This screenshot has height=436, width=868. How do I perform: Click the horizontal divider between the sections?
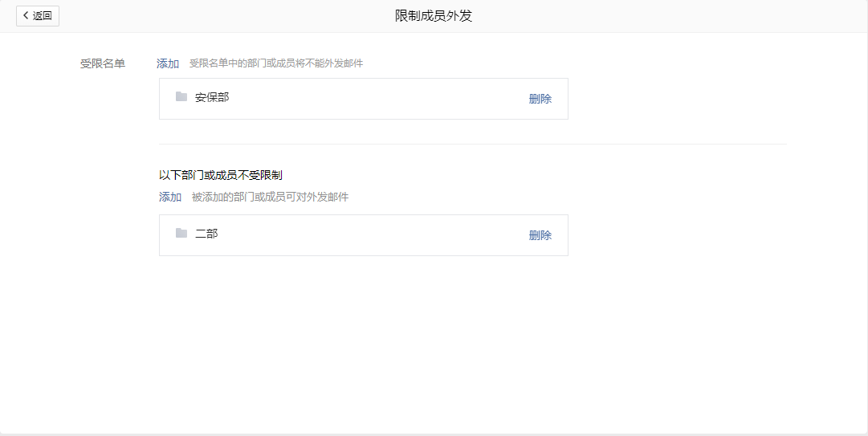pos(472,145)
